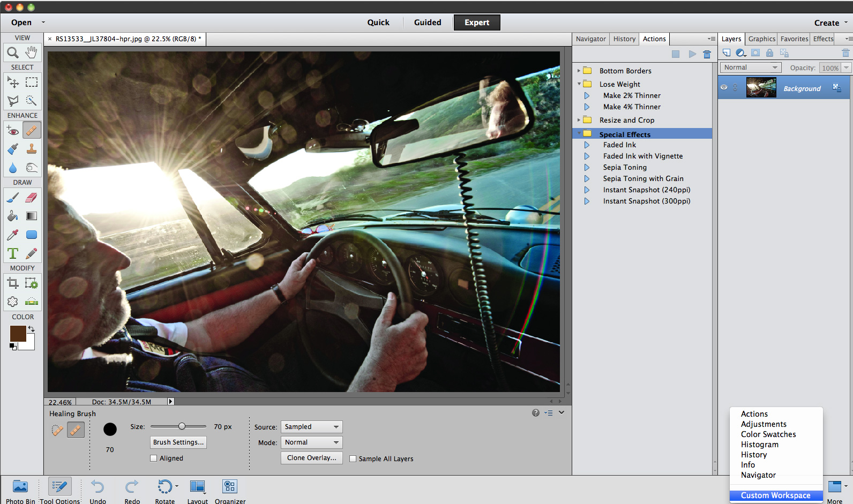Choose the Spot Healing Brush option icon
Viewport: 853px width, 504px height.
[57, 430]
